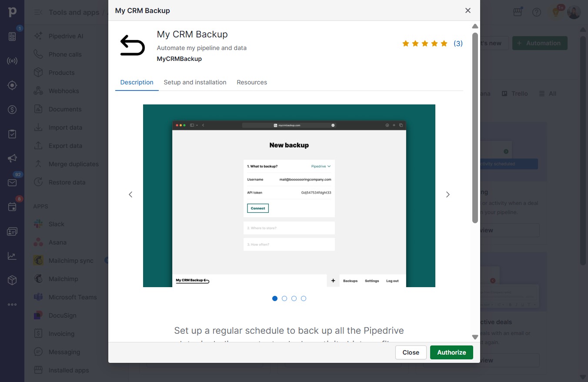This screenshot has height=382, width=588.
Task: Click the Authorize button
Action: (451, 352)
